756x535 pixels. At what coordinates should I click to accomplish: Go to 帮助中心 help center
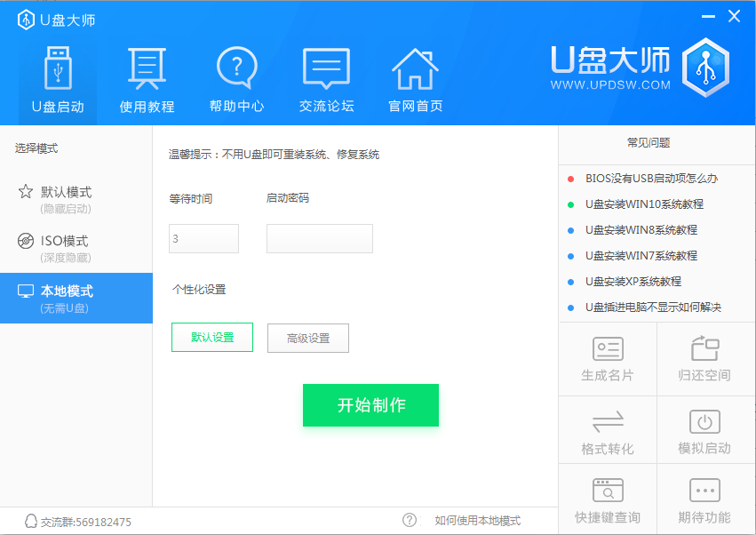tap(236, 80)
